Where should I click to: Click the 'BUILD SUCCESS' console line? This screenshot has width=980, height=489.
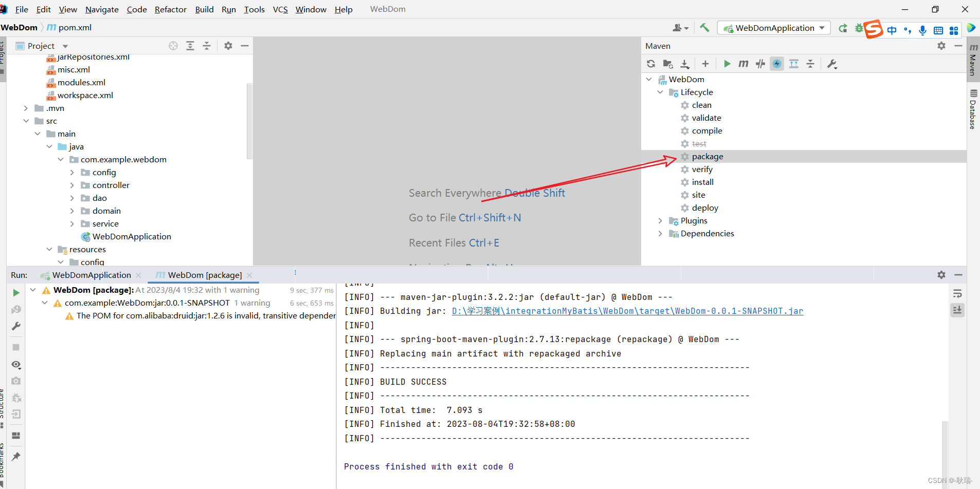[x=413, y=382]
